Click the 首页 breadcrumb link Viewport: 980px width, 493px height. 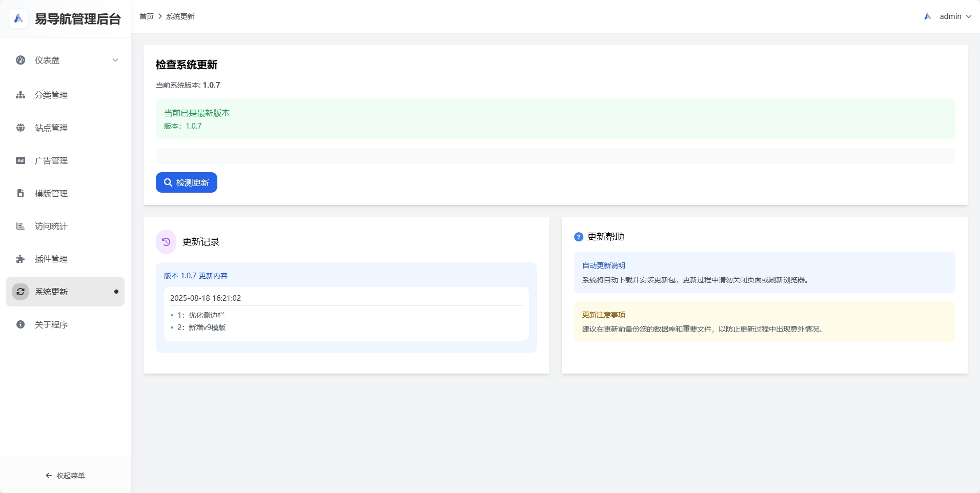pyautogui.click(x=147, y=16)
